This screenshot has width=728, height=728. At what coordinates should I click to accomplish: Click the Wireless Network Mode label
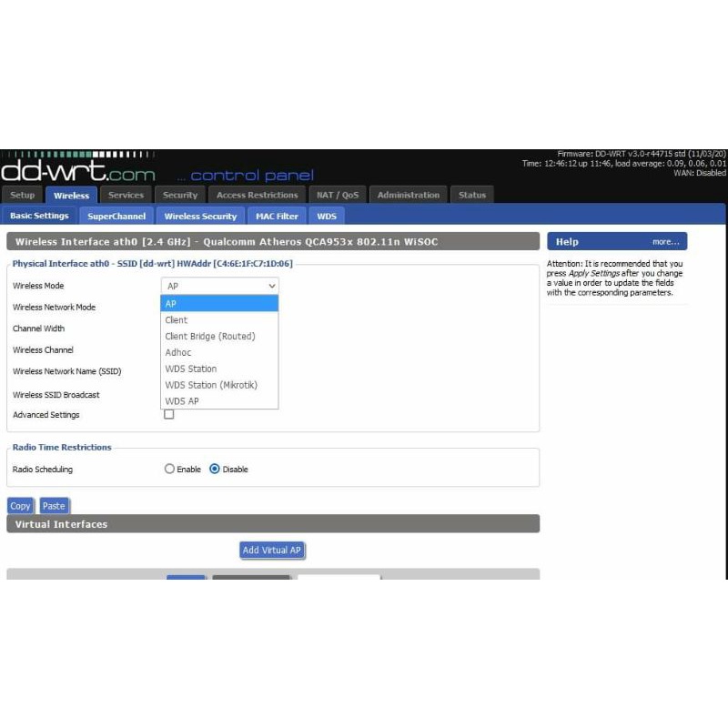pyautogui.click(x=55, y=308)
